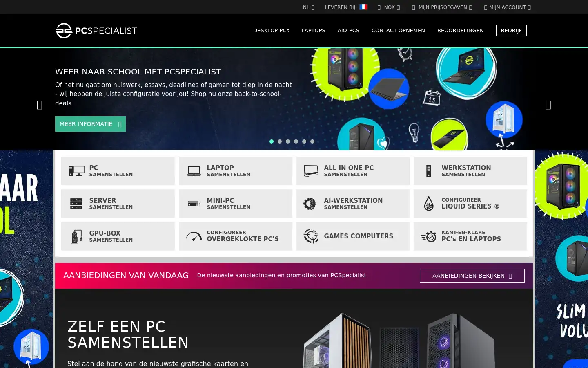Viewport: 588px width, 368px height.
Task: Click the Server rack icon
Action: [76, 204]
